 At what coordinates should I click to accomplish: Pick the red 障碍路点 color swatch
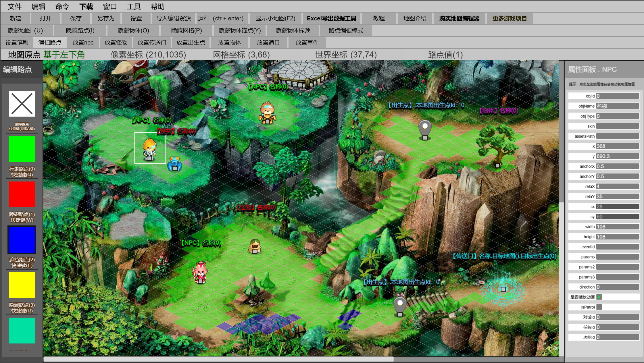tap(22, 194)
